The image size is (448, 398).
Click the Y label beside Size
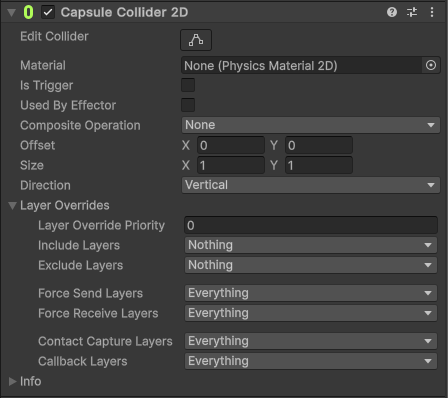(274, 166)
